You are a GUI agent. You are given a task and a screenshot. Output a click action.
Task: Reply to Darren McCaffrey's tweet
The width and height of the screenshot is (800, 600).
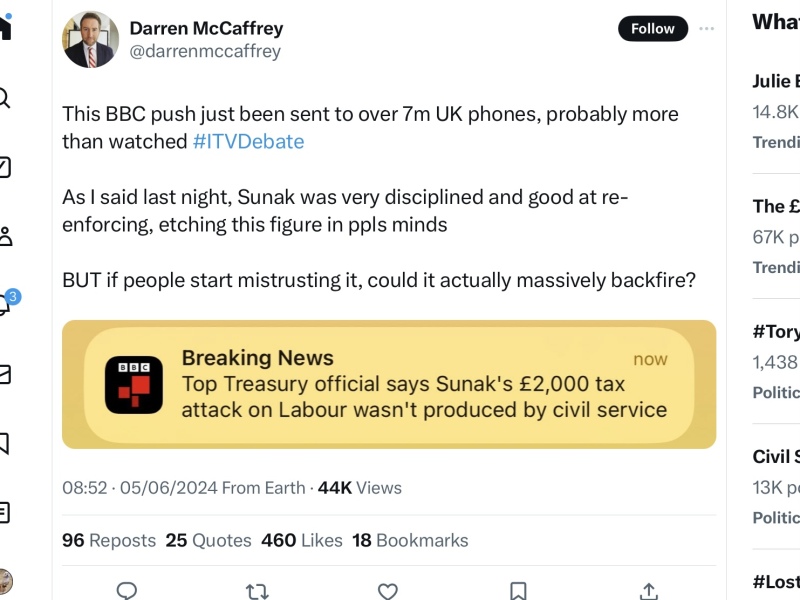(x=126, y=590)
